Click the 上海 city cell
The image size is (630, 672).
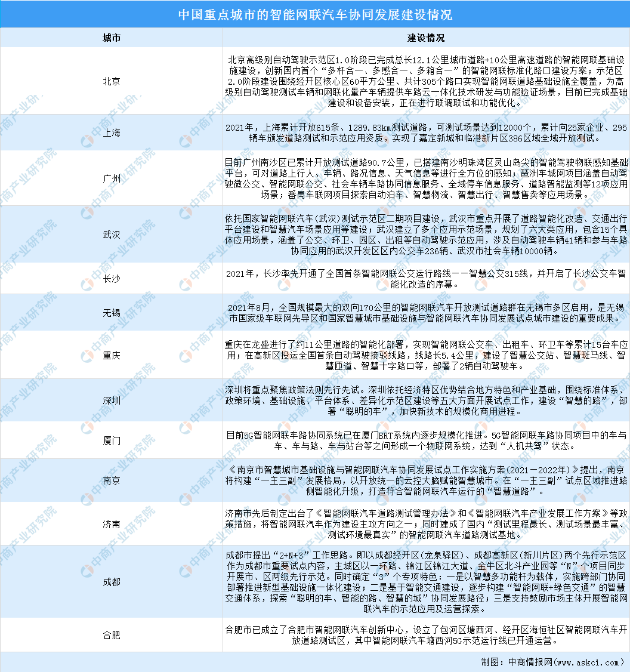pos(112,132)
